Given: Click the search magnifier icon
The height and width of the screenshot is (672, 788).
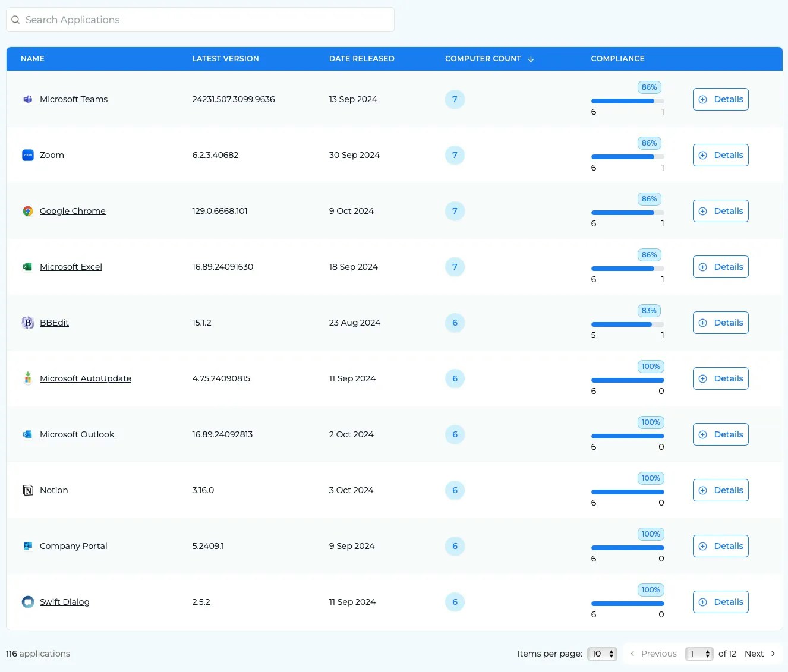Looking at the screenshot, I should pyautogui.click(x=15, y=20).
